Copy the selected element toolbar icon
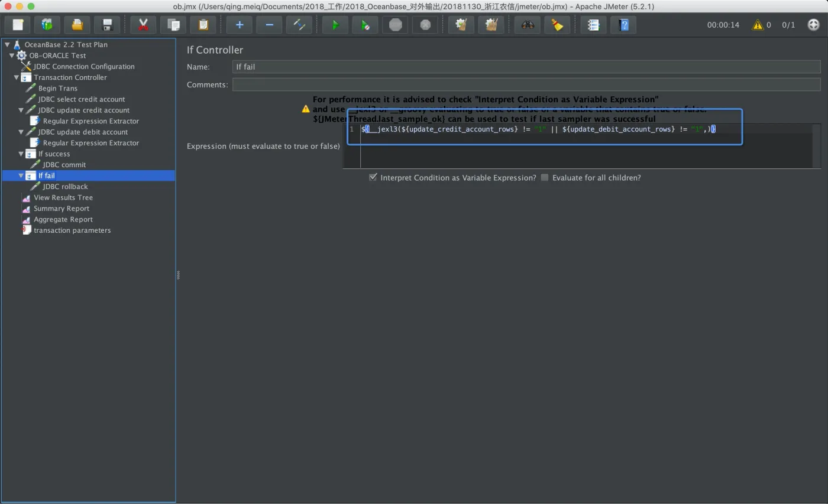The image size is (828, 504). [173, 25]
